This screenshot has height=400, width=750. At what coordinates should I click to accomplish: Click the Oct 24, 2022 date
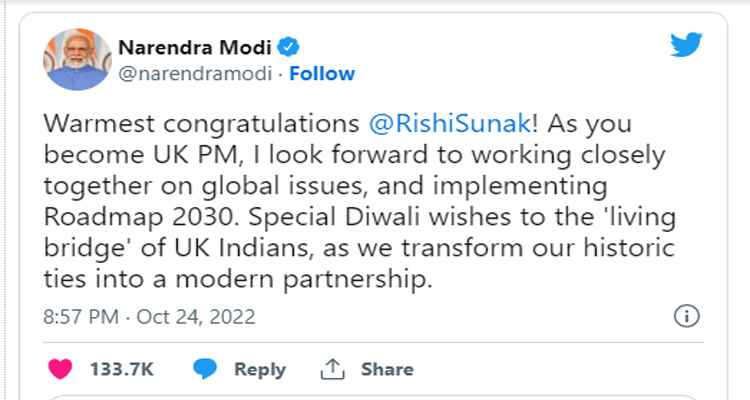[198, 317]
